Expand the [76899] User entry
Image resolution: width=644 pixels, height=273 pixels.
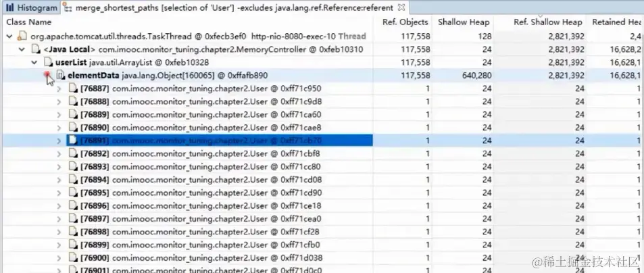click(59, 245)
